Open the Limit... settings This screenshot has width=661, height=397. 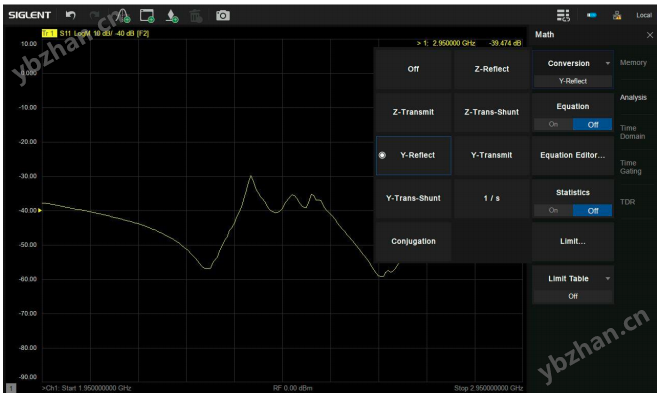click(x=572, y=241)
